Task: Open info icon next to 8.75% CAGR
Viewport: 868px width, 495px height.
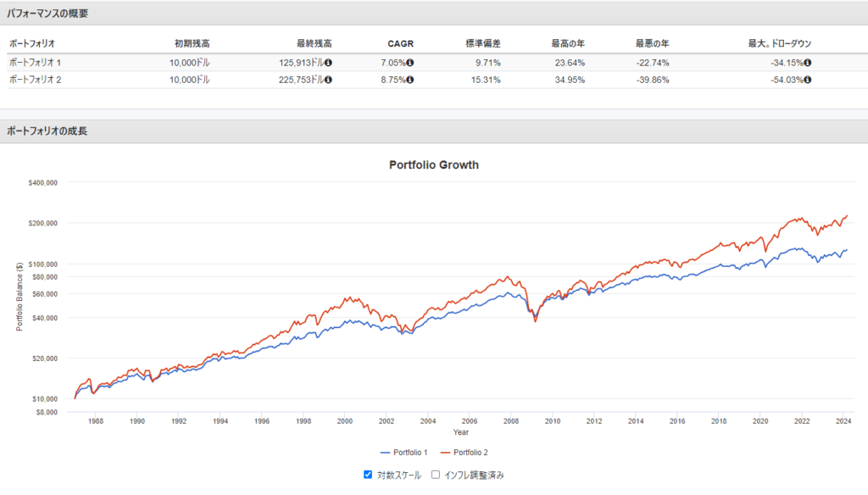Action: coord(409,80)
